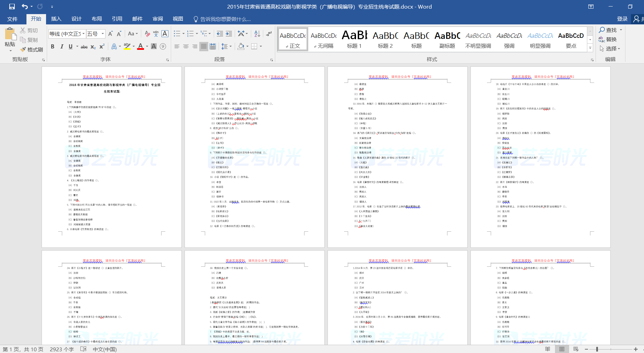Viewport: 644px width, 353px height.
Task: Click the Shading paint bucket icon
Action: pyautogui.click(x=241, y=46)
